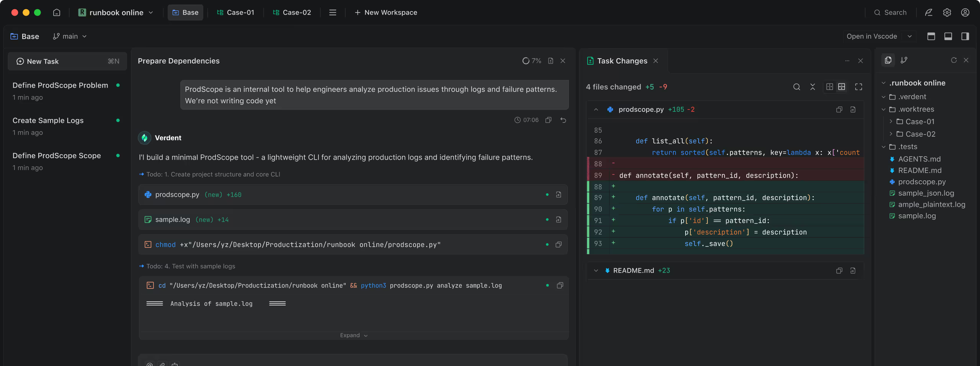This screenshot has height=366, width=980.
Task: Click the user account icon
Action: (965, 12)
